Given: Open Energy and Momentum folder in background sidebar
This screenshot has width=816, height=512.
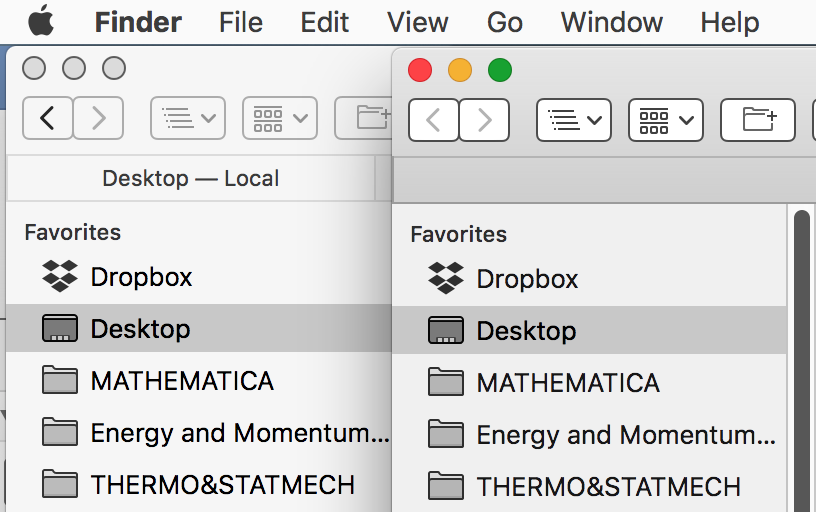Looking at the screenshot, I should pos(199,432).
